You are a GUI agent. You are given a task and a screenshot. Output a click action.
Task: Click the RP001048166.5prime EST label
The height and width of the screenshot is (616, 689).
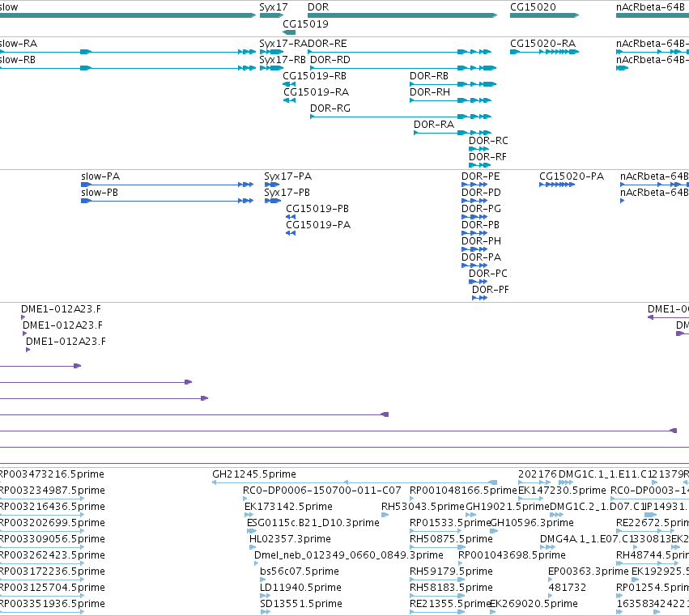pyautogui.click(x=463, y=491)
